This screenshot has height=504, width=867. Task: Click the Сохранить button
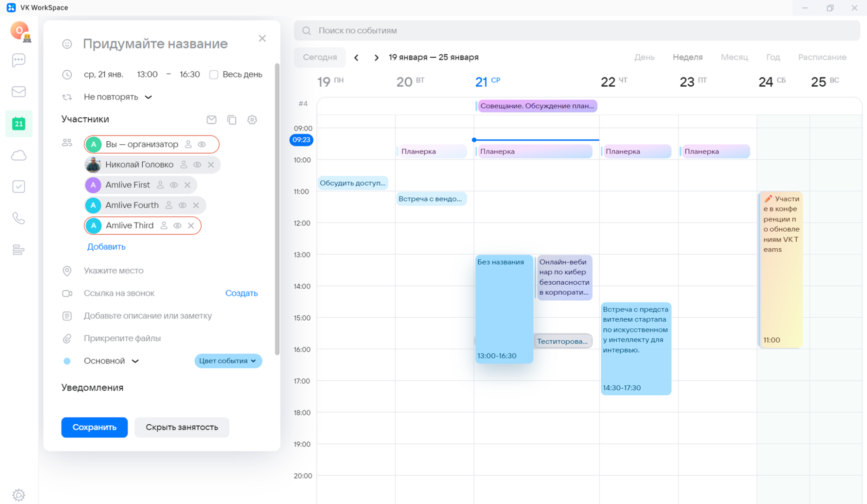coord(94,427)
